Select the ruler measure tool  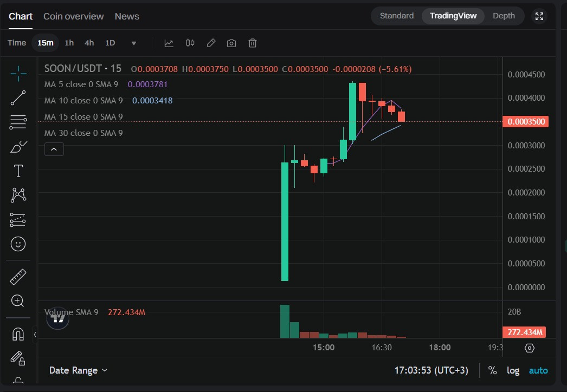(18, 277)
